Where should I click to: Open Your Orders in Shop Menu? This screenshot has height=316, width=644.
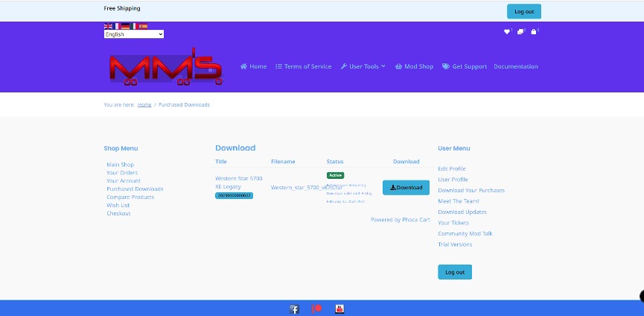click(122, 173)
